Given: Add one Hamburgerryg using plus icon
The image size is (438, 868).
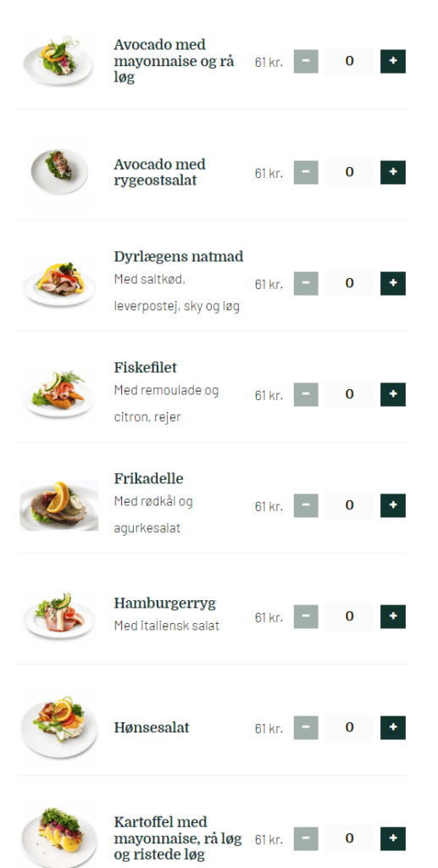Looking at the screenshot, I should tap(392, 616).
